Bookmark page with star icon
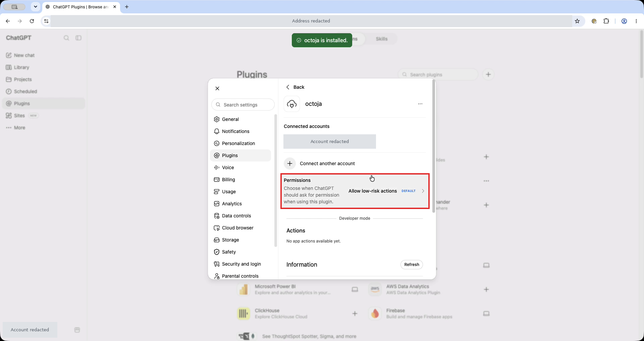644x341 pixels. tap(577, 21)
